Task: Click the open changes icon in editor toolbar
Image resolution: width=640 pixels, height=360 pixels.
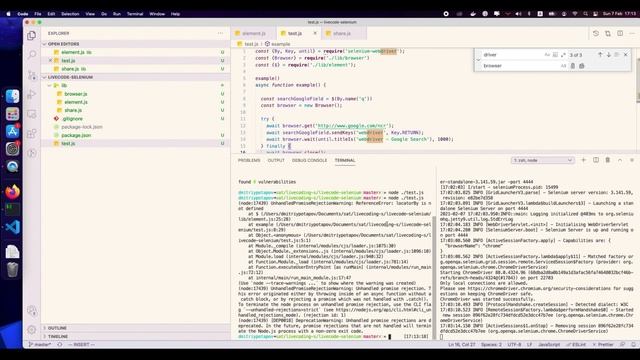Action: coord(608,33)
